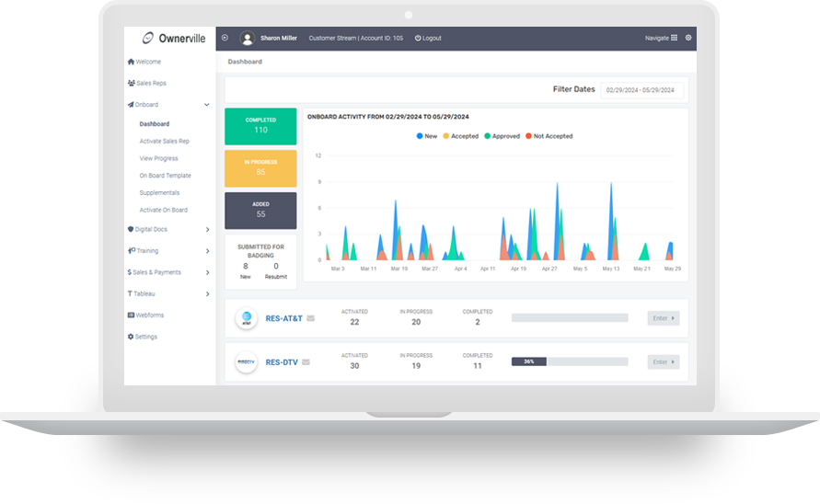
Task: Toggle the Accepted series in chart legend
Action: click(x=460, y=136)
